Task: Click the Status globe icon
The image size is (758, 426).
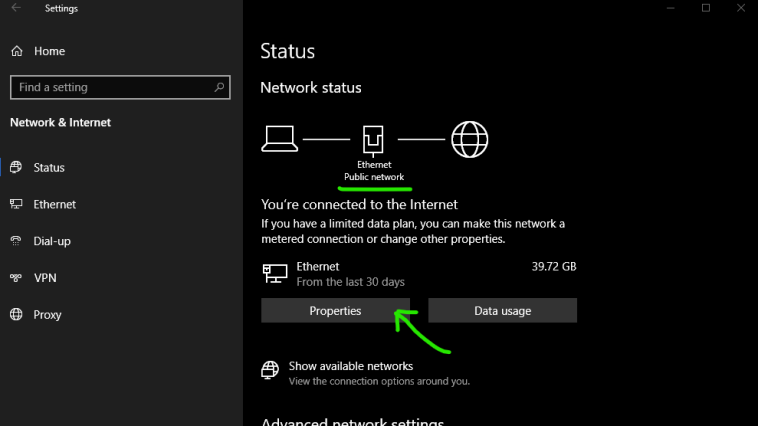Action: coord(16,167)
